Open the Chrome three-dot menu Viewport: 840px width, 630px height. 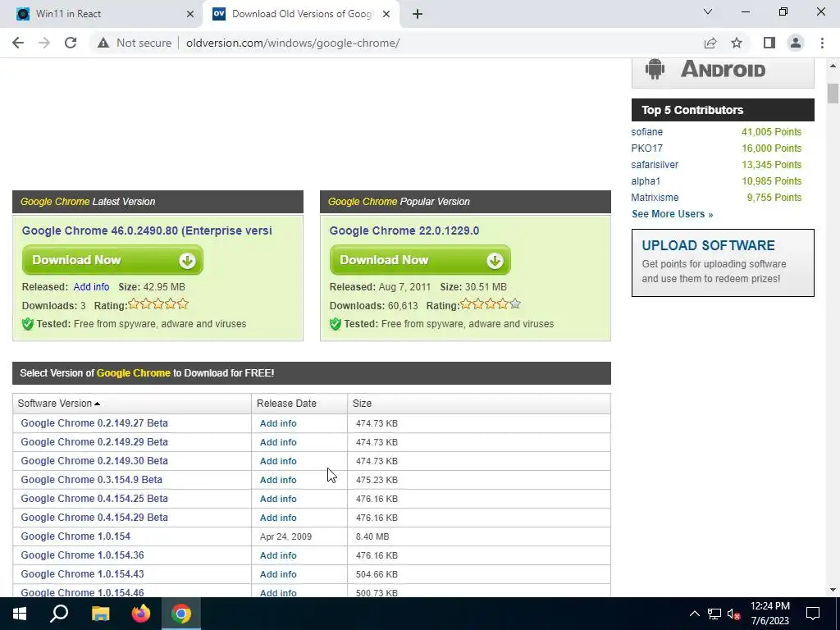click(822, 43)
